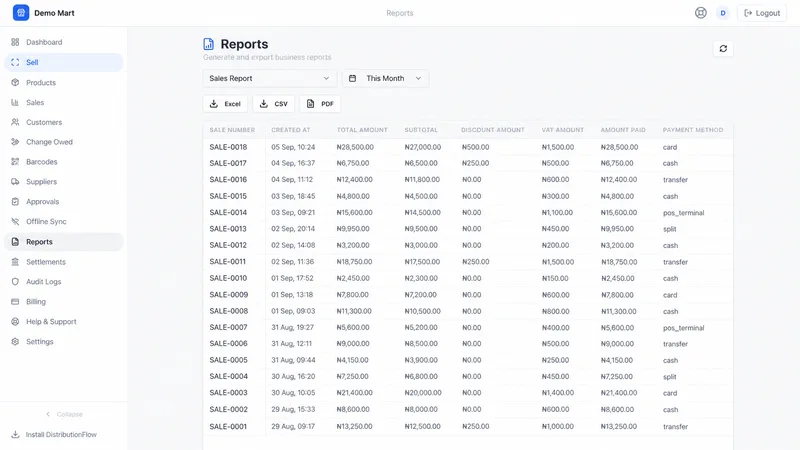Click the Offline Sync icon
800x450 pixels.
coord(15,221)
